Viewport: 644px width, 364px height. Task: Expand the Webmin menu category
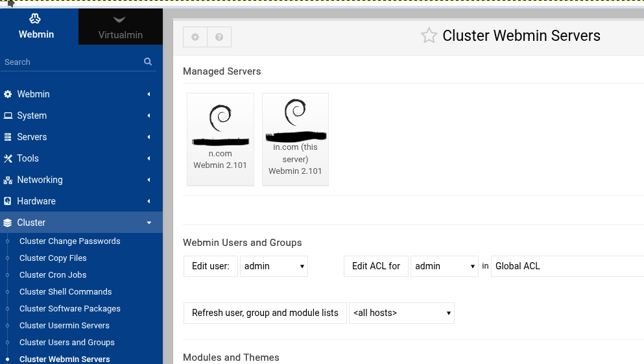tap(81, 94)
